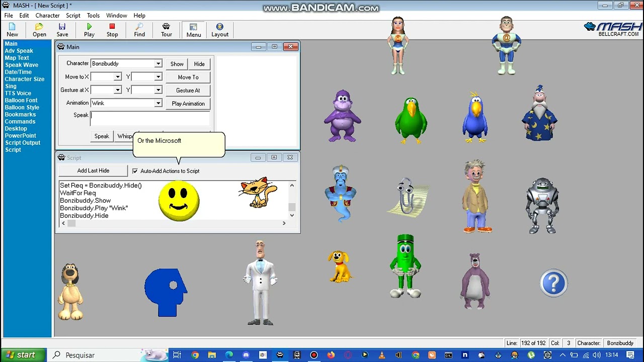Select the female superhero character
The height and width of the screenshot is (362, 644).
pos(398,46)
